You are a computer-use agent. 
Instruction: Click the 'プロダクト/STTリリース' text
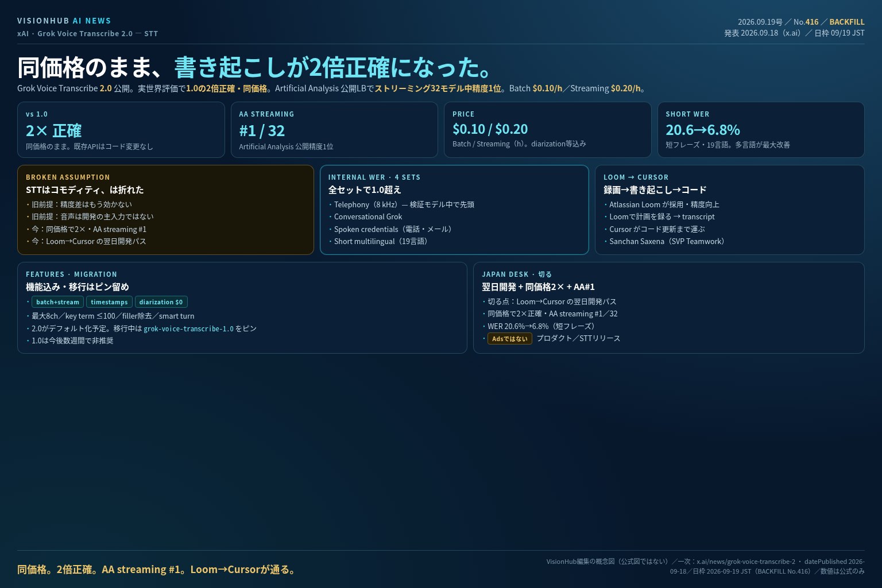click(579, 338)
